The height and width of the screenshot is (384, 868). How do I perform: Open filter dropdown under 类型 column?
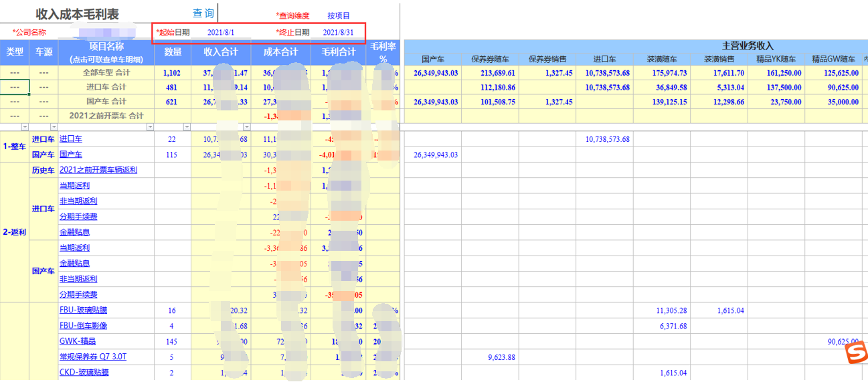click(x=25, y=127)
